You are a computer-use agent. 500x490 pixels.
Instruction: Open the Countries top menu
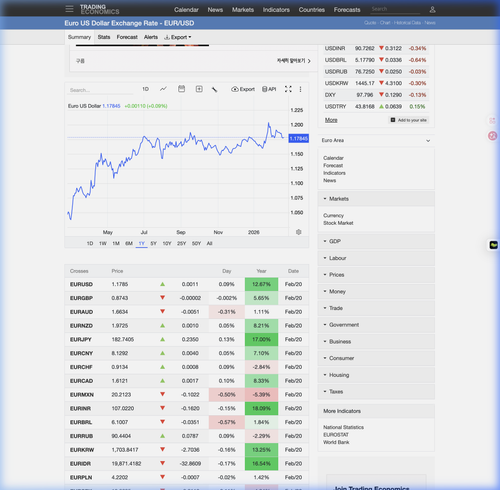(312, 10)
